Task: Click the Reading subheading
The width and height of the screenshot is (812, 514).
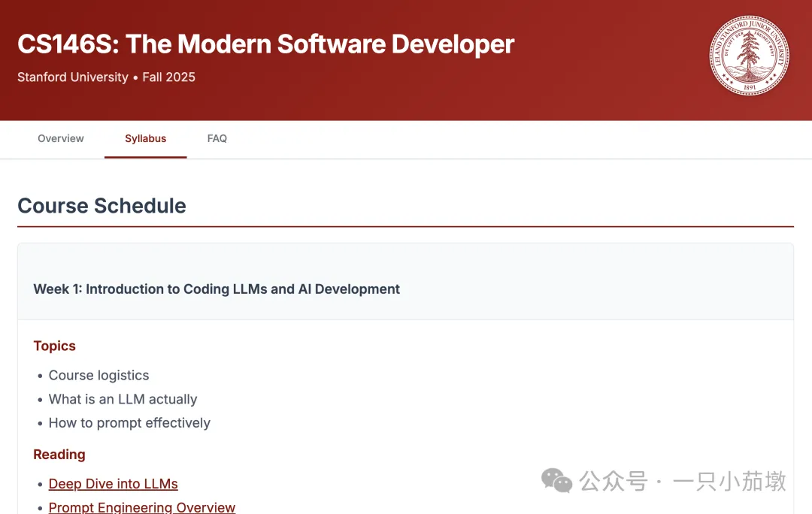Action: (x=59, y=455)
